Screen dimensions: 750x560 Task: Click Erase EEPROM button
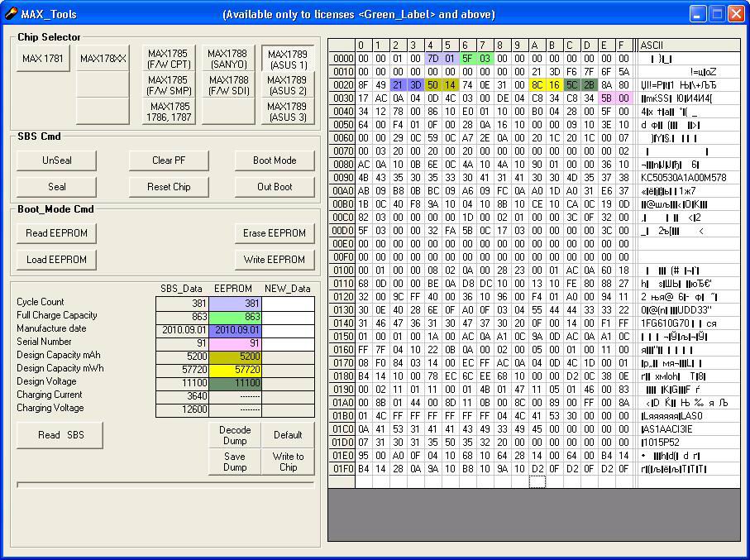(275, 233)
